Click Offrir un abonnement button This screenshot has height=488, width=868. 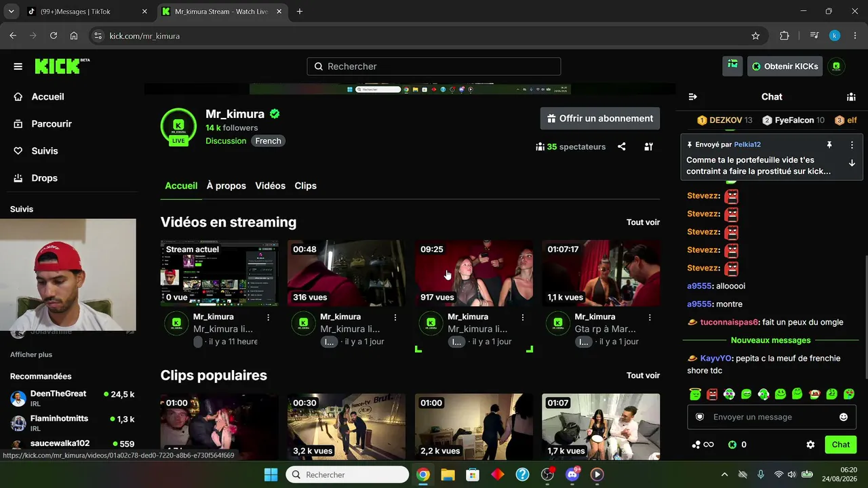[x=600, y=119]
